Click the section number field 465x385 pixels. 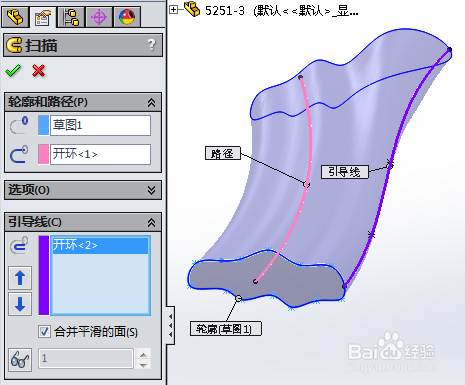pos(86,359)
